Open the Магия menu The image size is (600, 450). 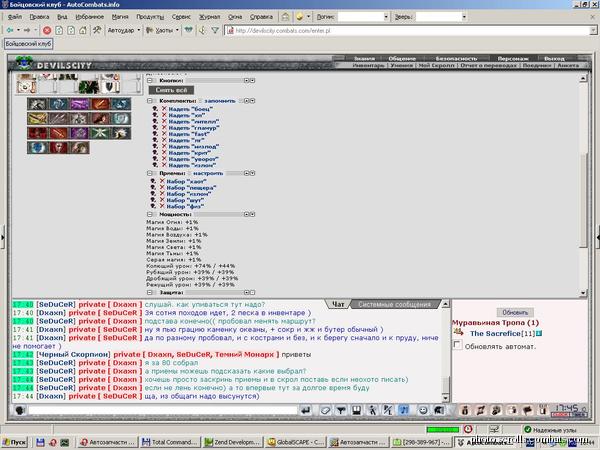pyautogui.click(x=120, y=17)
